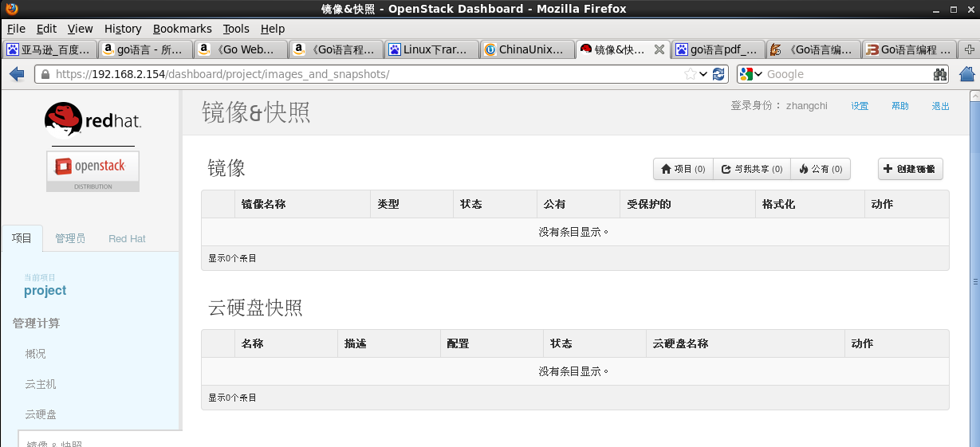Image resolution: width=980 pixels, height=447 pixels.
Task: Open 云主机 in sidebar
Action: 41,384
